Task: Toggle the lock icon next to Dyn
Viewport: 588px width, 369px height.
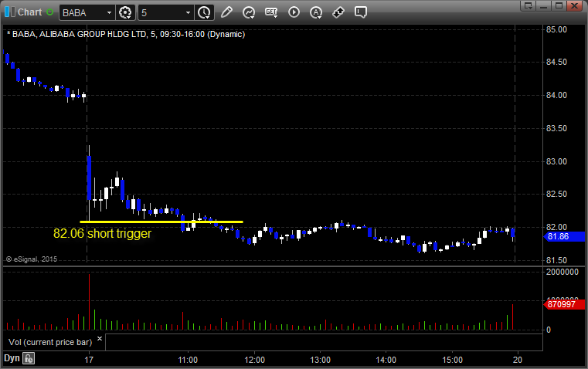Action: (29, 358)
